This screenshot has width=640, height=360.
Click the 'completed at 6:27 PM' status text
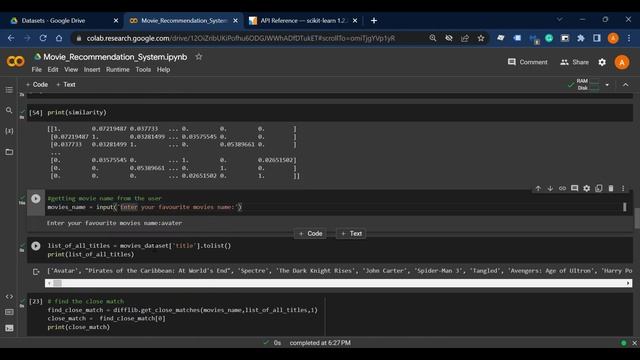[320, 343]
